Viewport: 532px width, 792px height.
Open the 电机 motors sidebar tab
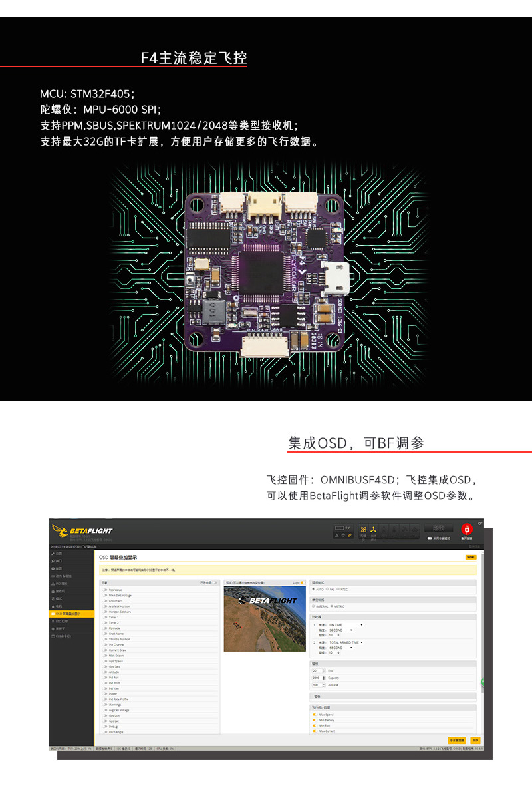pyautogui.click(x=59, y=606)
